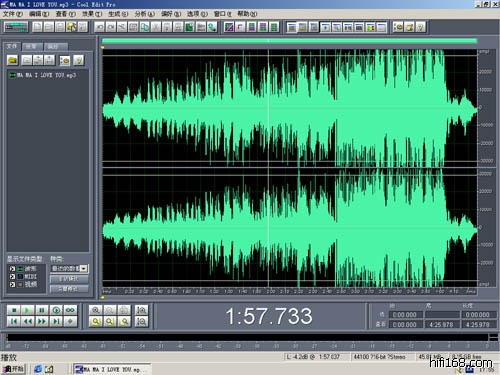Start recording with the record button
Viewport: 500px width, 375px height.
(x=70, y=321)
